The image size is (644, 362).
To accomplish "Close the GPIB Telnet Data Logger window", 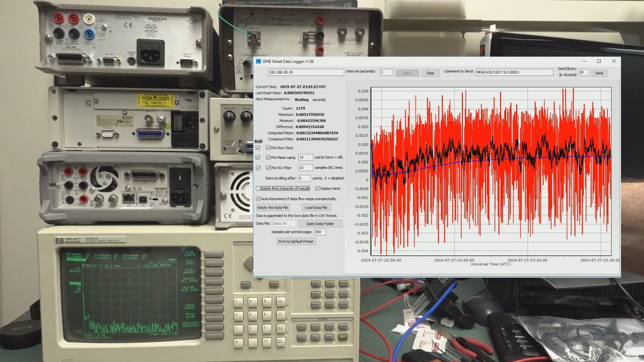I will click(614, 61).
